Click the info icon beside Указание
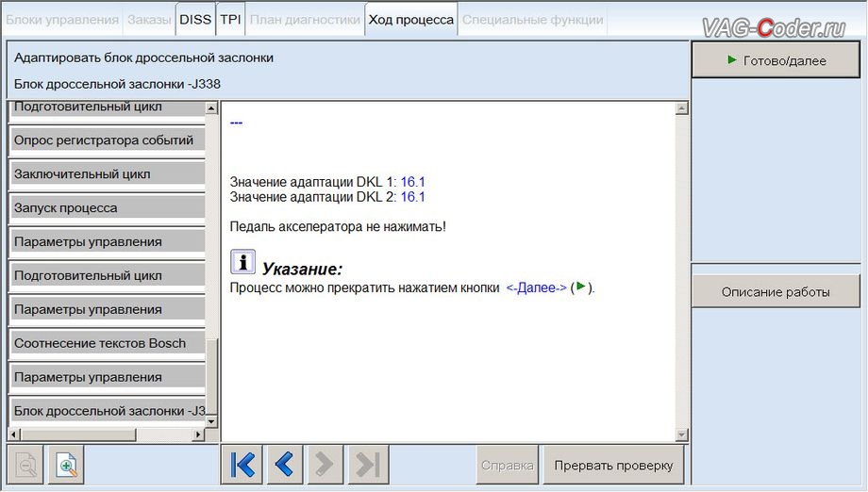 (x=243, y=262)
